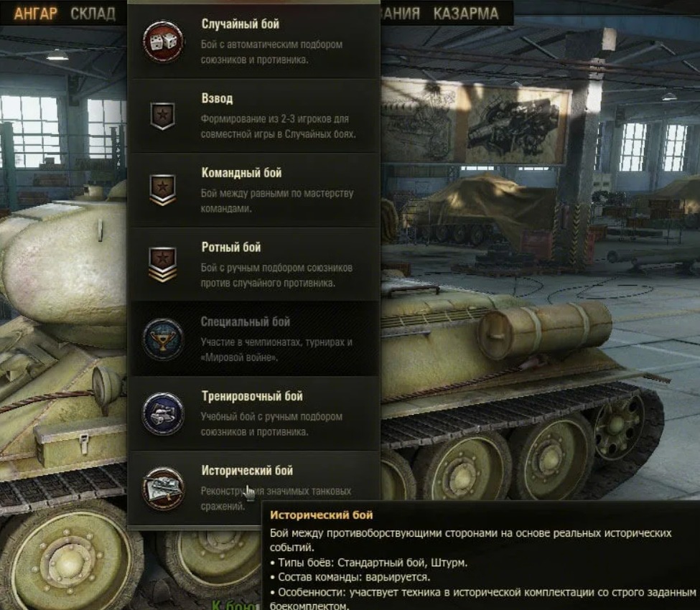
Task: Select the Специальный бой entry
Action: (x=246, y=322)
